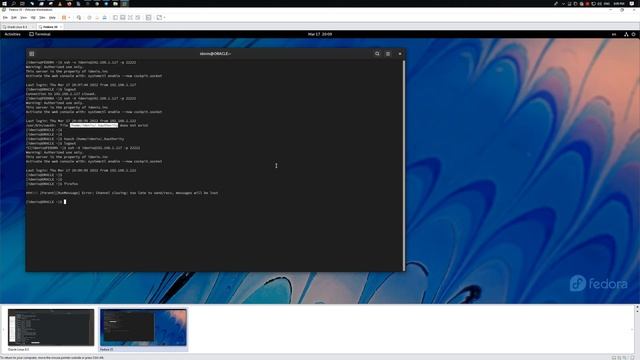Close the Fedora 35 tab
The width and height of the screenshot is (640, 360).
pyautogui.click(x=61, y=27)
